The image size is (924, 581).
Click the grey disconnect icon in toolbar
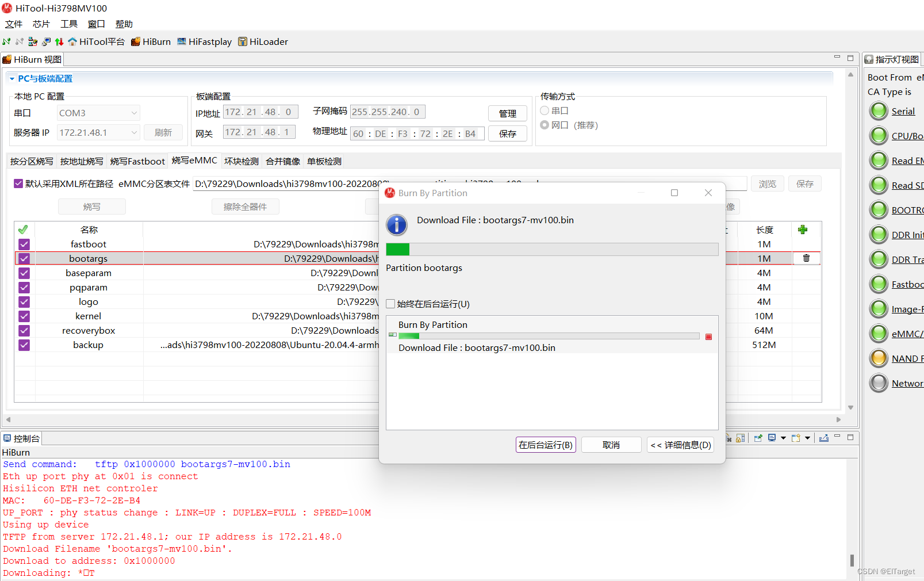[x=20, y=41]
